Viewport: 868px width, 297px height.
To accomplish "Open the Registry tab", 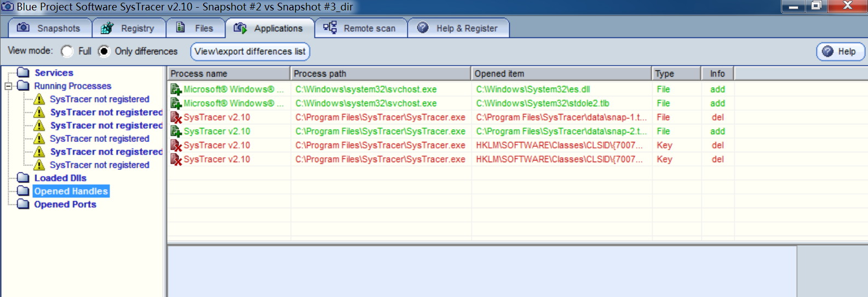I will (x=128, y=28).
